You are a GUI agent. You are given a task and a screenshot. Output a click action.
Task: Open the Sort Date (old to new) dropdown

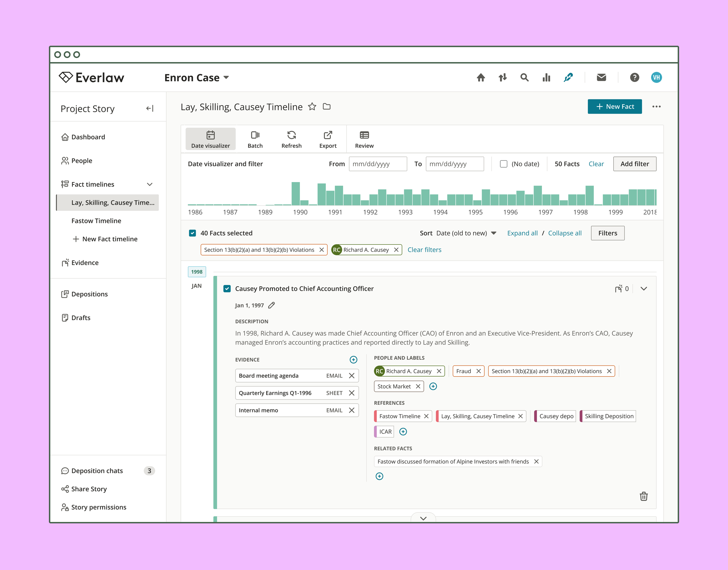click(x=466, y=233)
